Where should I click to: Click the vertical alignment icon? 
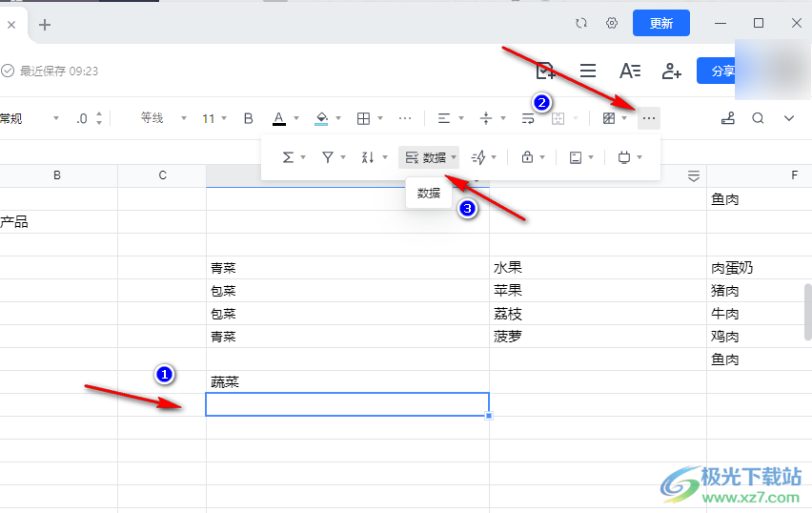pyautogui.click(x=486, y=118)
